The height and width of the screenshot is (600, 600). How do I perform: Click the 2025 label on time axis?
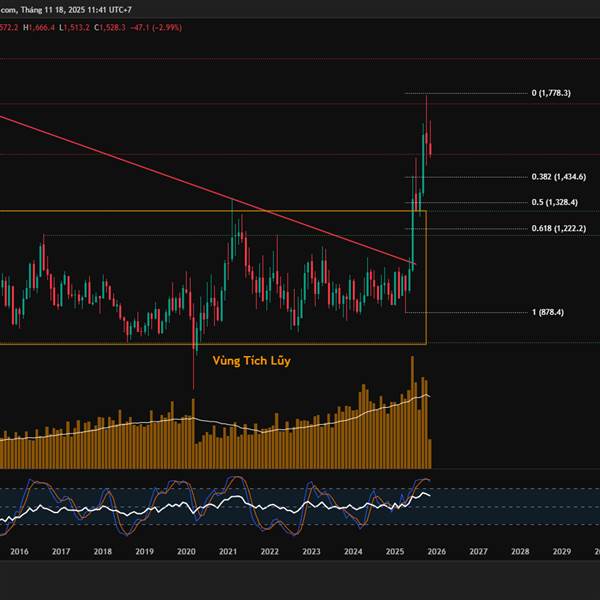tap(395, 551)
